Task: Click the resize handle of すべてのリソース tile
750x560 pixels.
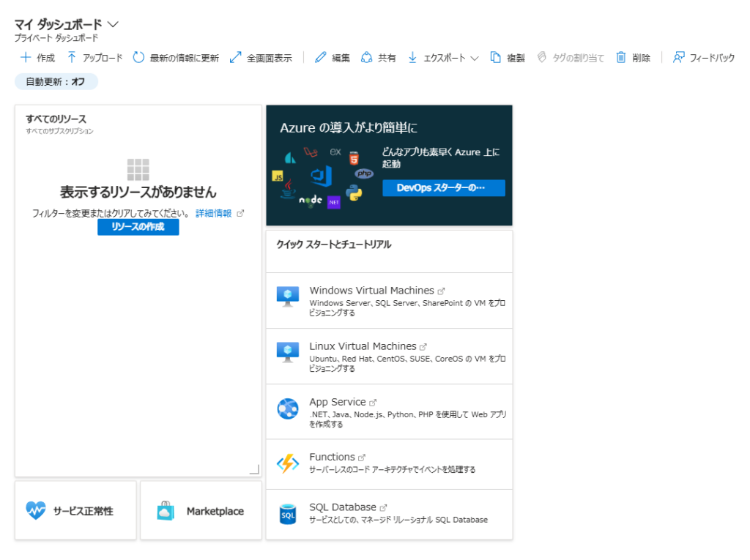Action: click(x=255, y=470)
